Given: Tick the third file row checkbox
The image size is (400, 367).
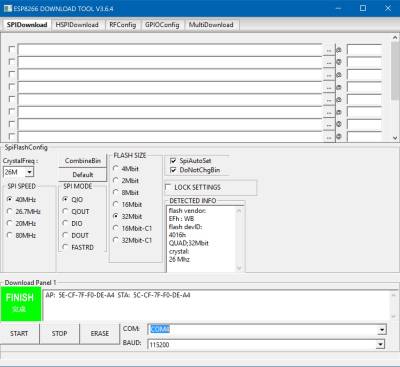Looking at the screenshot, I should pos(12,74).
